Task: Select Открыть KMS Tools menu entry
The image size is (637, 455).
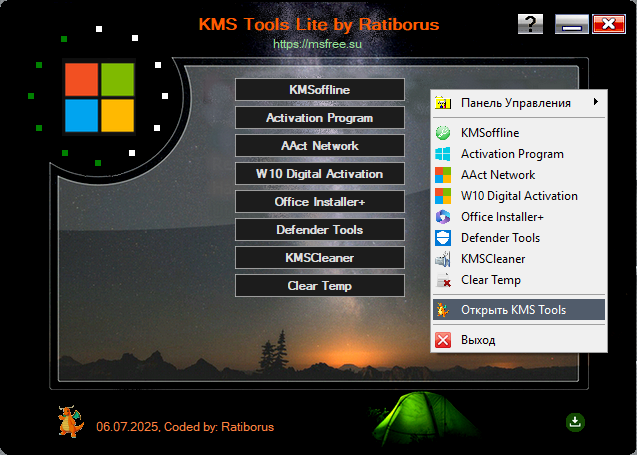Action: 519,310
